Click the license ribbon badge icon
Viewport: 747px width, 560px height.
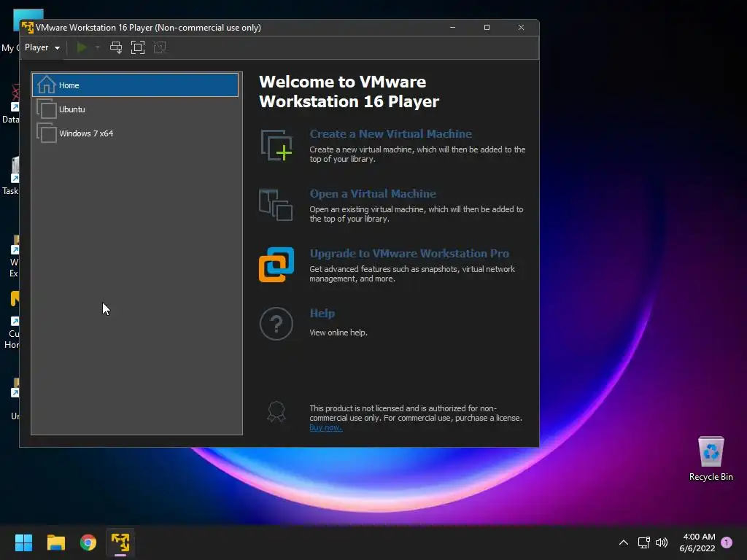(x=276, y=412)
